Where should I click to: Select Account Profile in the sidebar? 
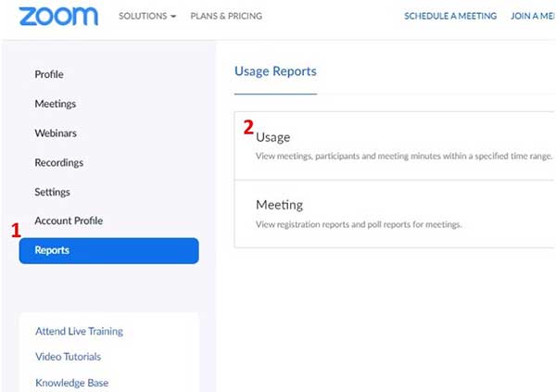click(69, 221)
